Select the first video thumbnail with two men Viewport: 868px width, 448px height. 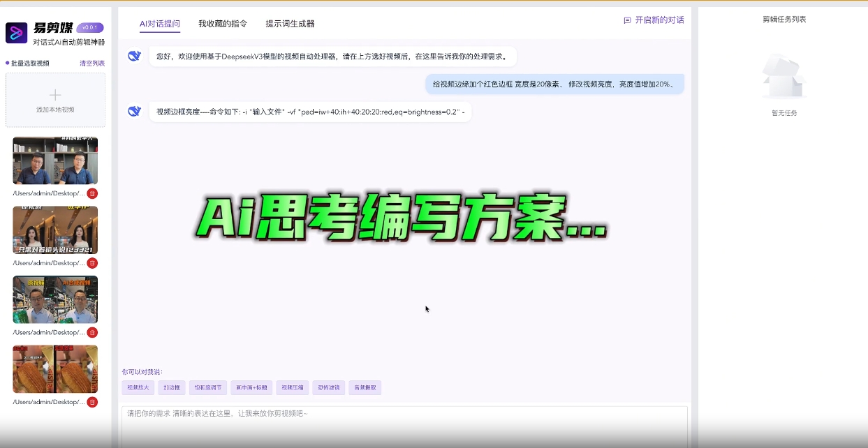[x=55, y=160]
